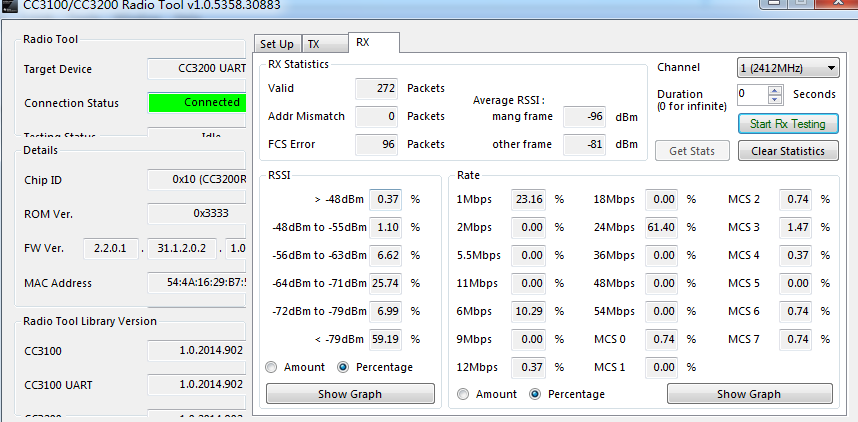Click the MAC Address value field

pos(196,283)
